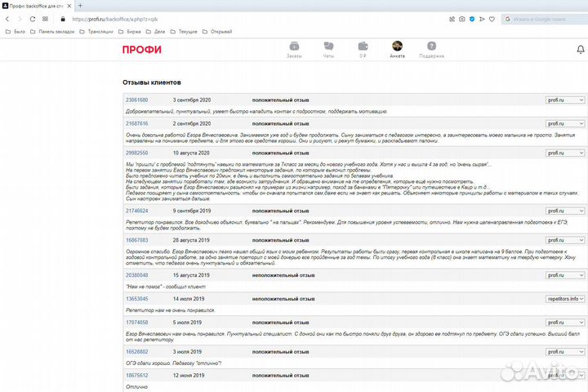
Task: Open review link 21687616
Action: pos(137,123)
